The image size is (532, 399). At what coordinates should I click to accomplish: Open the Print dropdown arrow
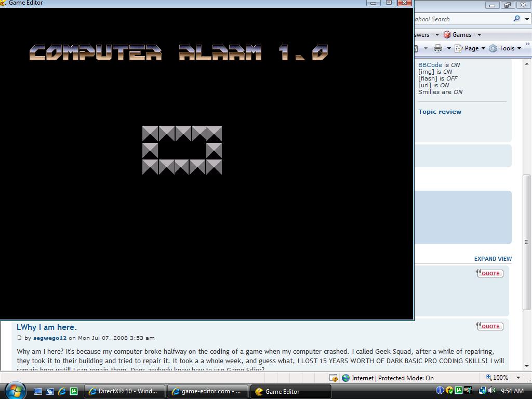[449, 48]
